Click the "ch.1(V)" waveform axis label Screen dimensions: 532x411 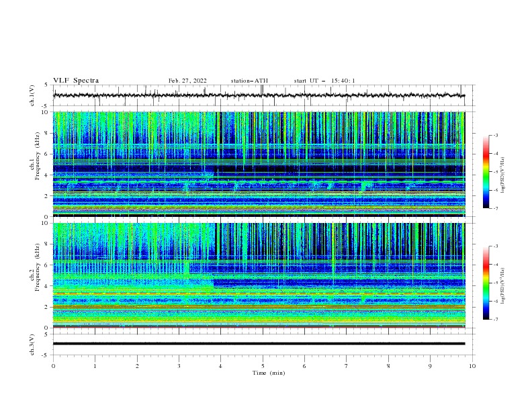click(x=32, y=95)
